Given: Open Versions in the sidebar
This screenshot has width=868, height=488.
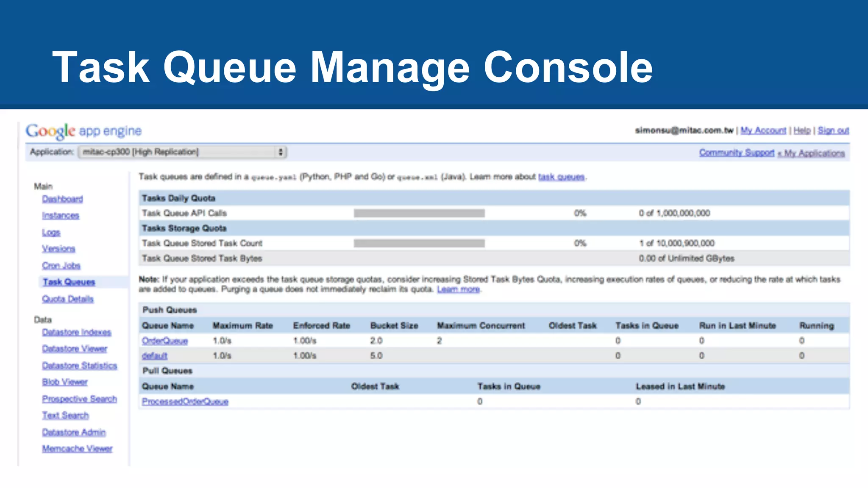Looking at the screenshot, I should [58, 249].
